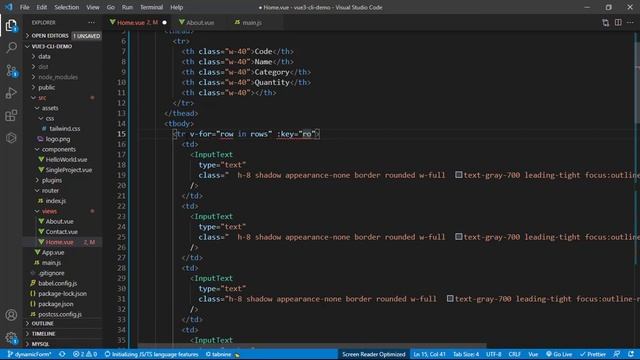640x360 pixels.
Task: Click text-gray-700 color swatch on line 25
Action: click(459, 236)
